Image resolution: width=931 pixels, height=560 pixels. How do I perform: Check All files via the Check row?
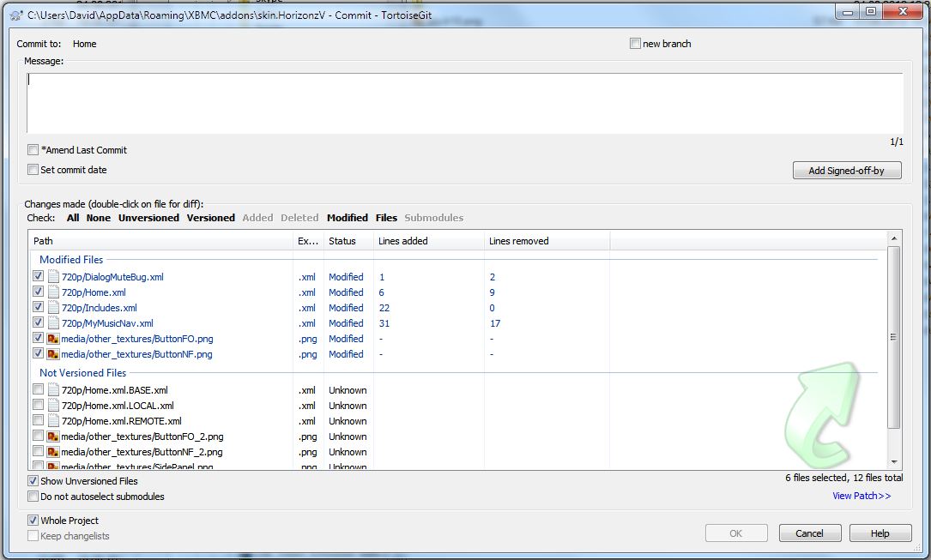coord(73,218)
